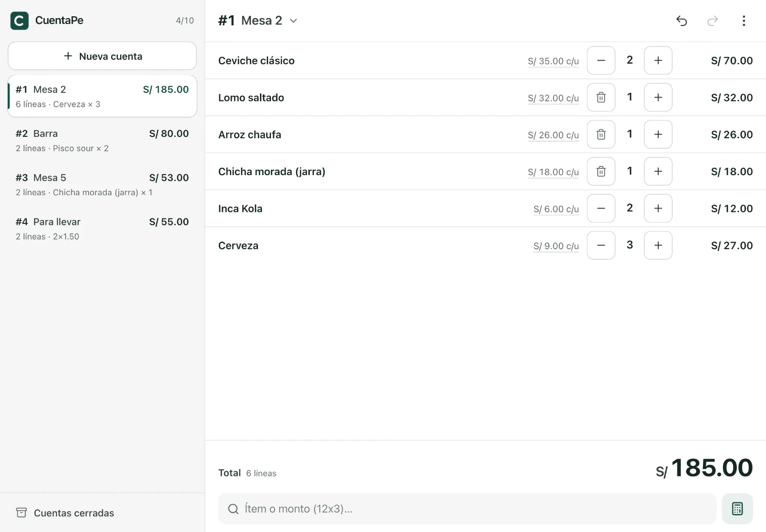Click the Total 6 líneas label
766x532 pixels.
click(x=247, y=473)
